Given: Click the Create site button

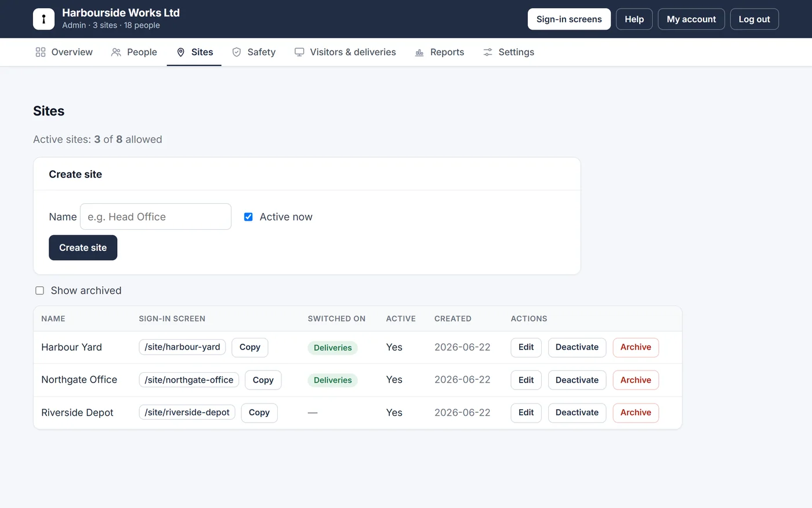Looking at the screenshot, I should click(x=83, y=248).
